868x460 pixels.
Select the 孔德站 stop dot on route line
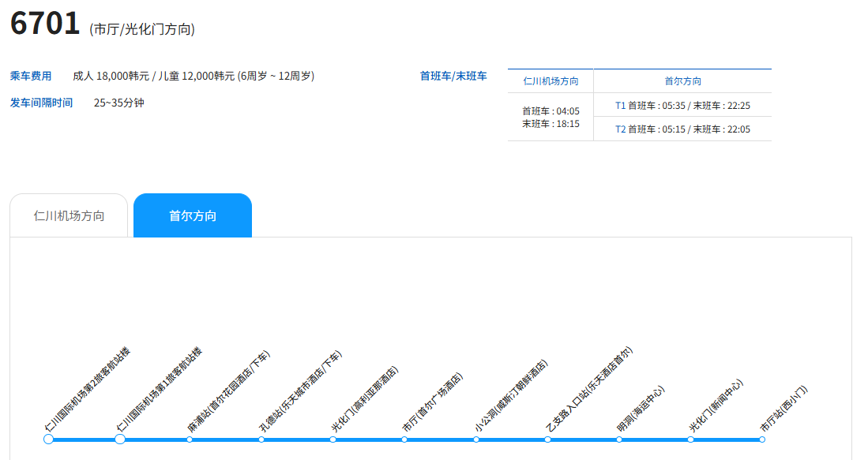tap(261, 439)
